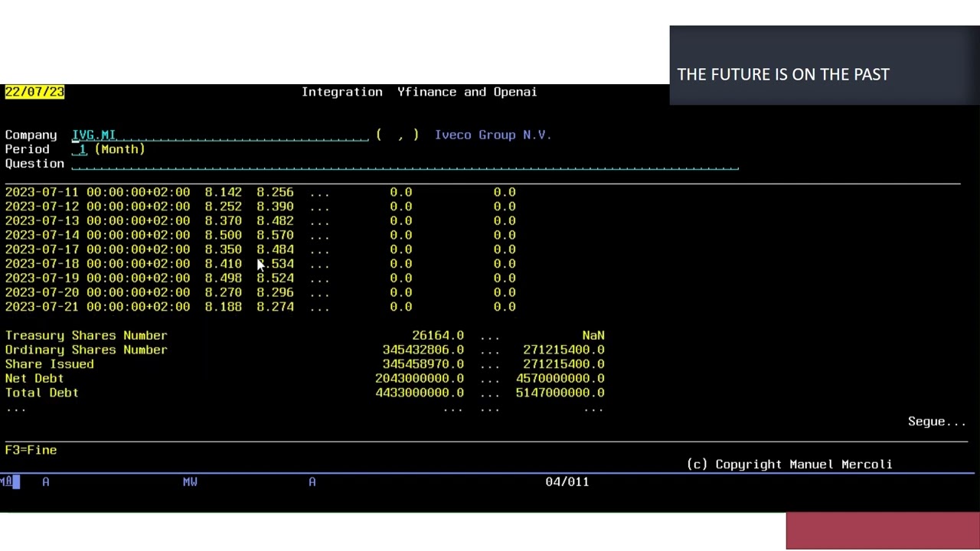Click the red rectangle overlay
This screenshot has height=551, width=980.
pyautogui.click(x=883, y=531)
